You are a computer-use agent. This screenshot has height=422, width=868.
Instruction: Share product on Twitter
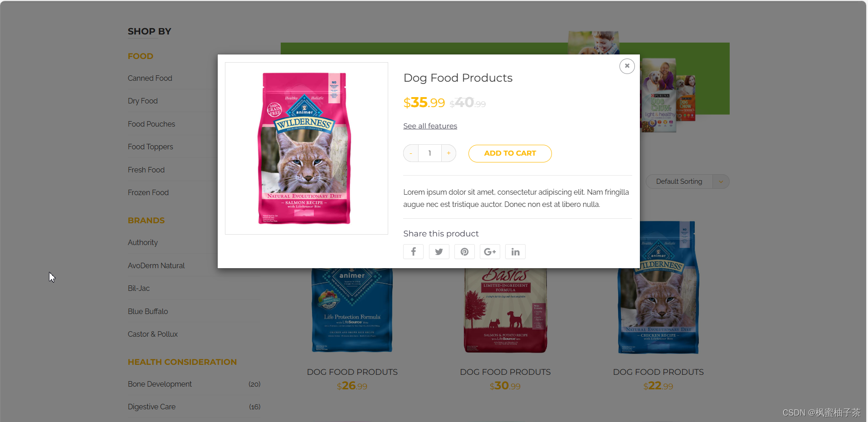[x=439, y=252]
